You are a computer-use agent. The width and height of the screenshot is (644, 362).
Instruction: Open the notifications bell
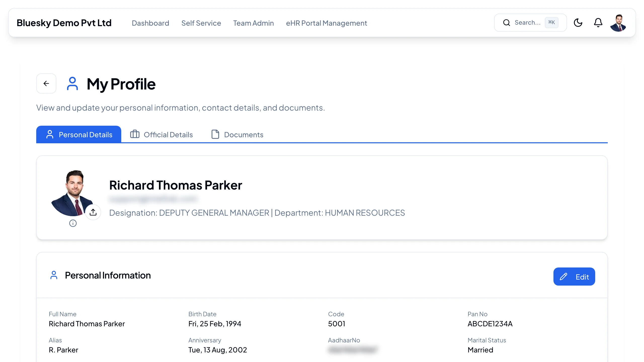click(x=598, y=23)
